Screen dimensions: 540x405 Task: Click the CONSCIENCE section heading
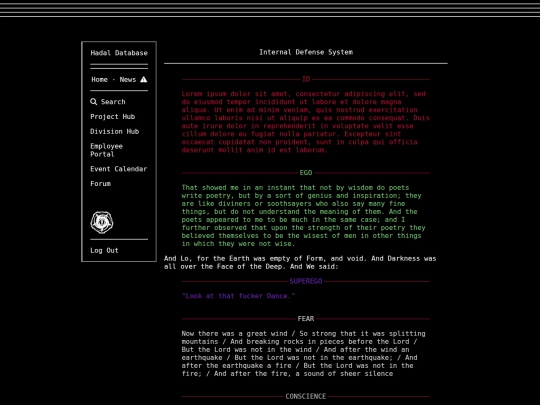point(306,396)
